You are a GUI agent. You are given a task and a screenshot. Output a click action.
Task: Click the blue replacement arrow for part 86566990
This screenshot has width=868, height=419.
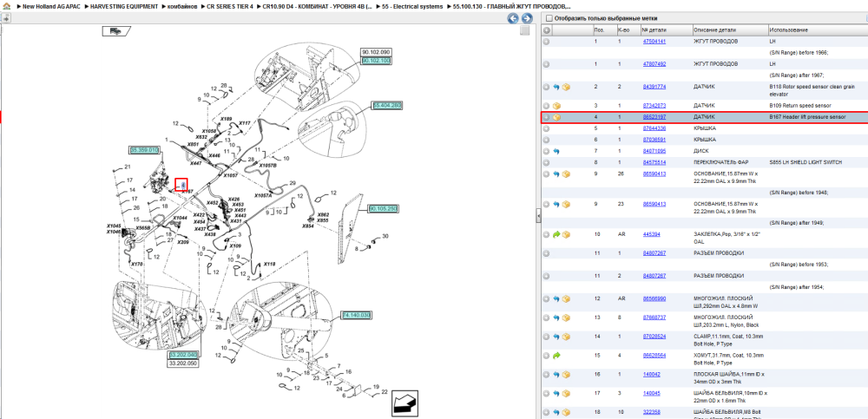click(x=556, y=299)
